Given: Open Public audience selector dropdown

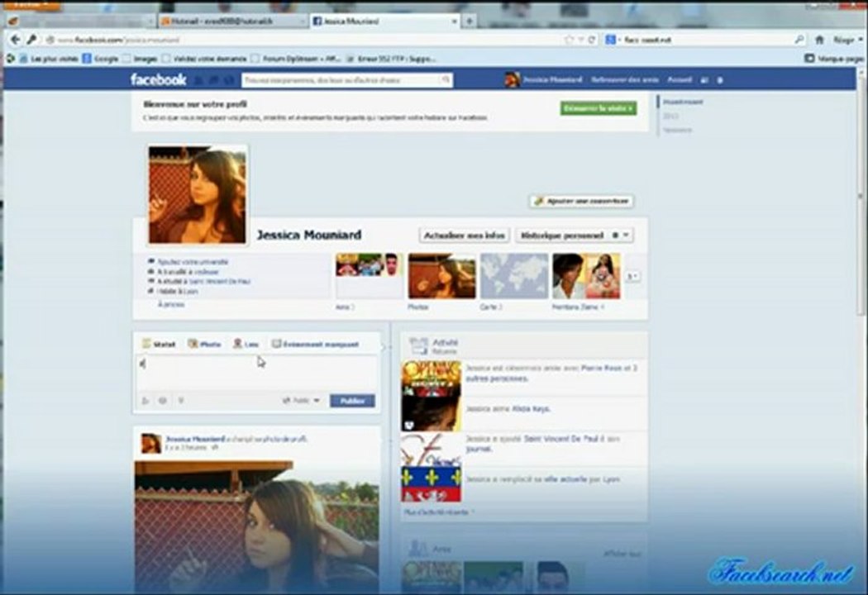Looking at the screenshot, I should 302,400.
